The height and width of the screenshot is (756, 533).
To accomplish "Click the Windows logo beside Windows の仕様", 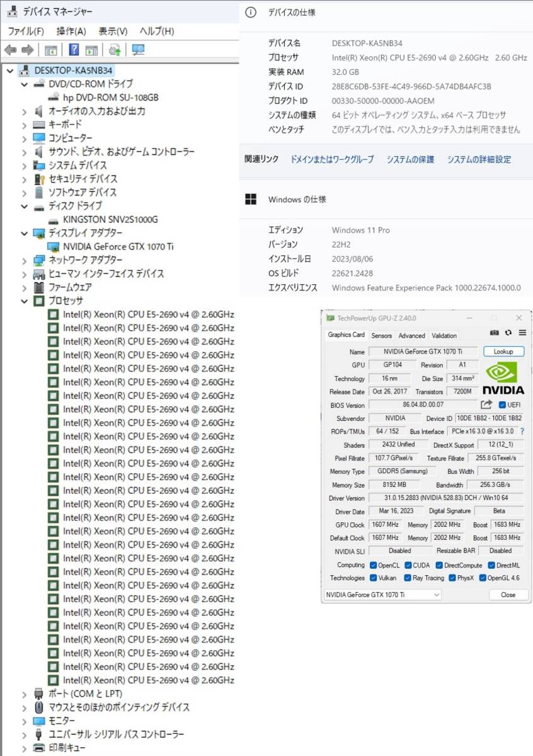I will [x=251, y=199].
